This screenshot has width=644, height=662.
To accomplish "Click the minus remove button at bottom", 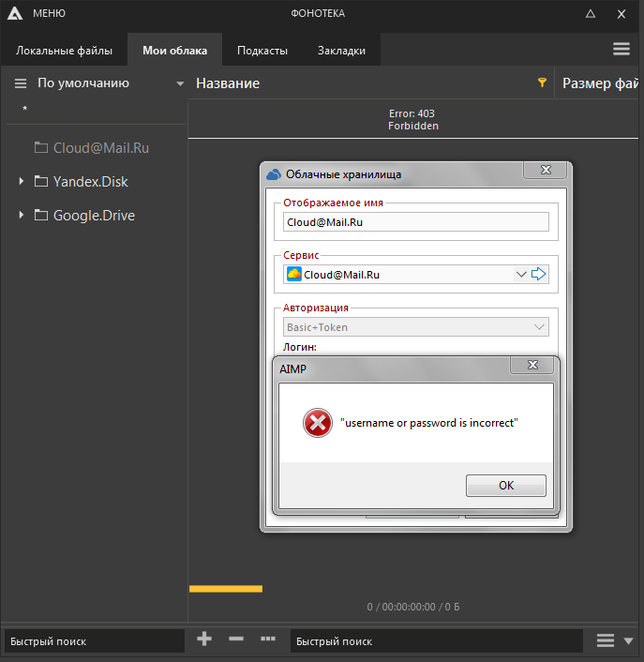I will click(x=236, y=639).
